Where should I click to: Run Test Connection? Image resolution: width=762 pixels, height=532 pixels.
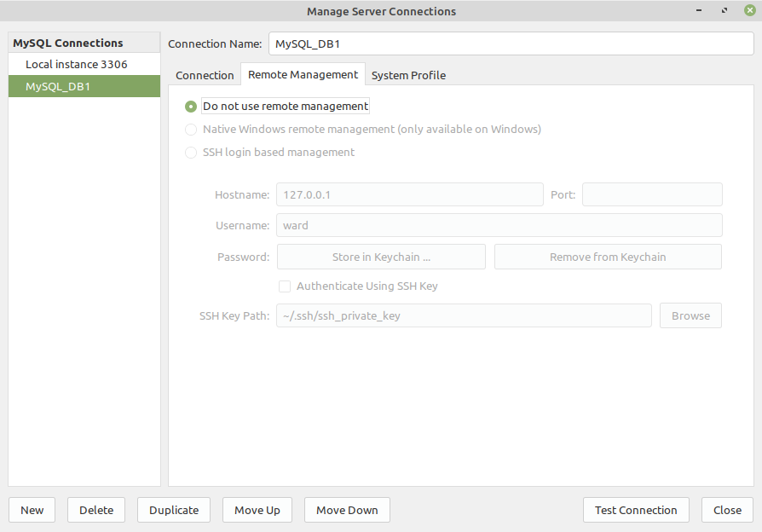pos(636,510)
